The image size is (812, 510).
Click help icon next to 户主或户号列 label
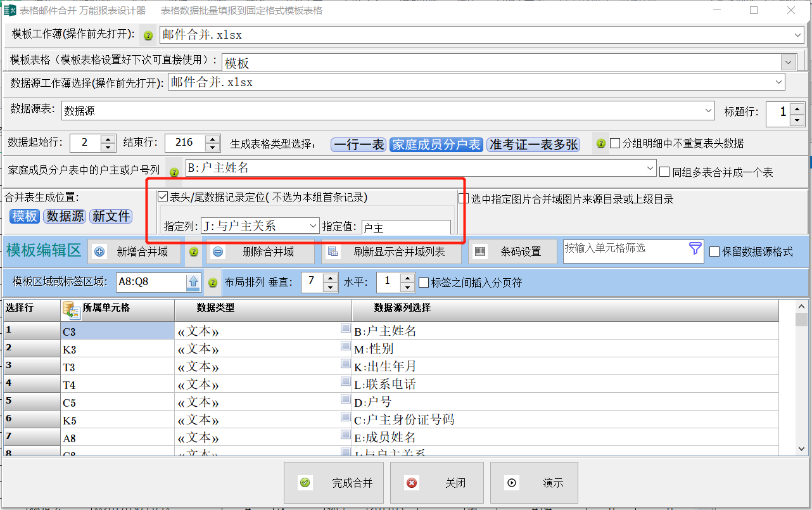[174, 172]
